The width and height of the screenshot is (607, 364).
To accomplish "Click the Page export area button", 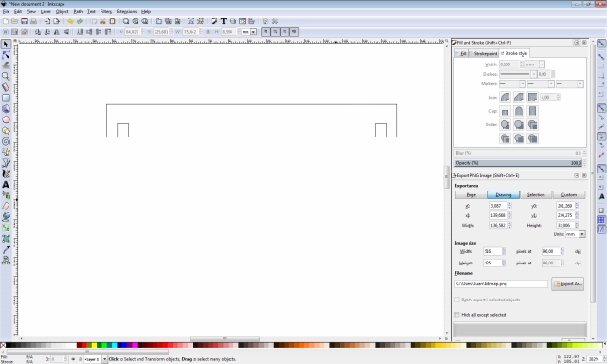I will pyautogui.click(x=471, y=195).
